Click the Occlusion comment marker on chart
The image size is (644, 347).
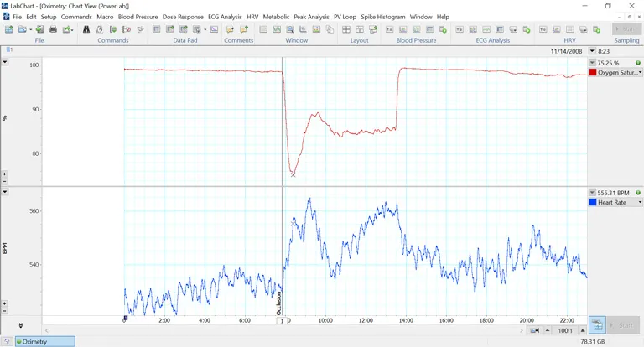coord(279,302)
